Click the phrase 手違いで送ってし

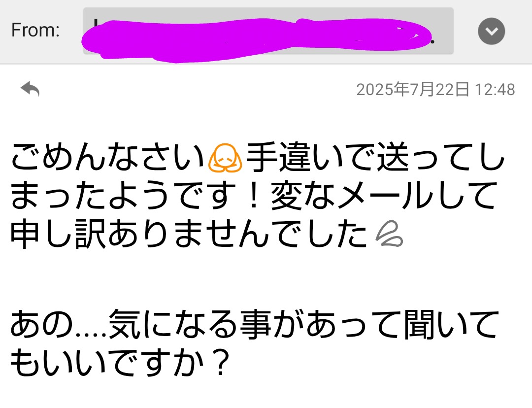tap(375, 157)
